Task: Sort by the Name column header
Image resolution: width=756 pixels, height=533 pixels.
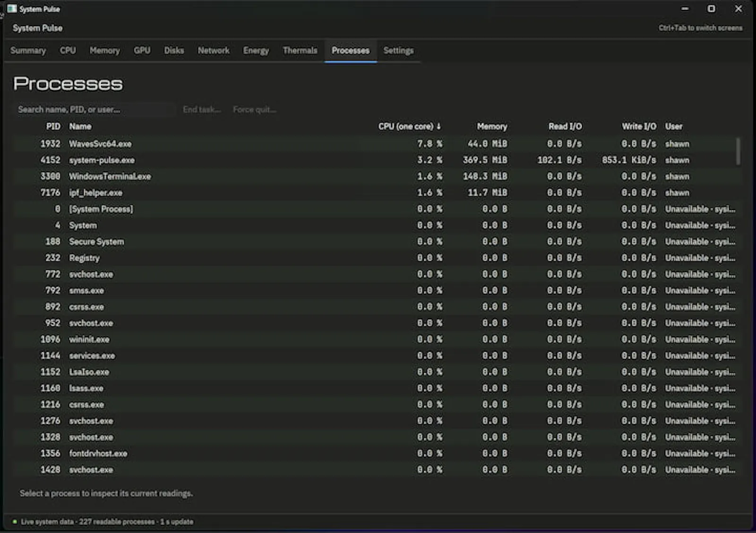Action: pos(80,127)
